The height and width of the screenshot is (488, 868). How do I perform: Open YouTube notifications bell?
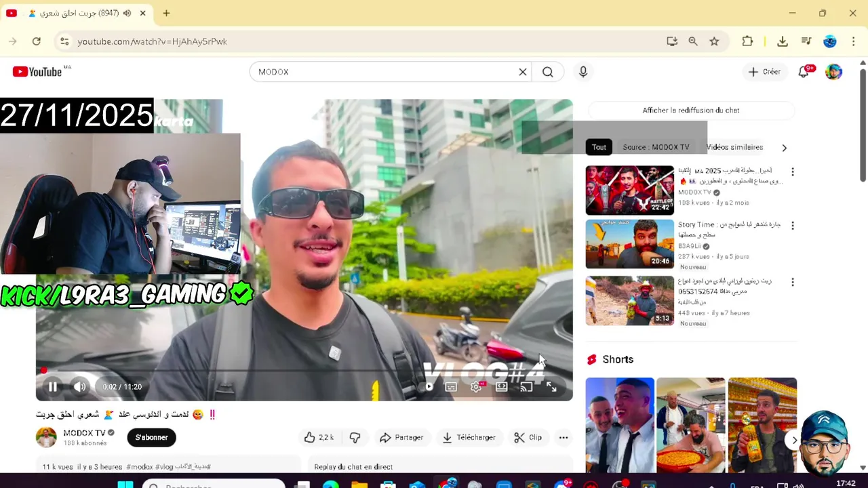point(804,72)
